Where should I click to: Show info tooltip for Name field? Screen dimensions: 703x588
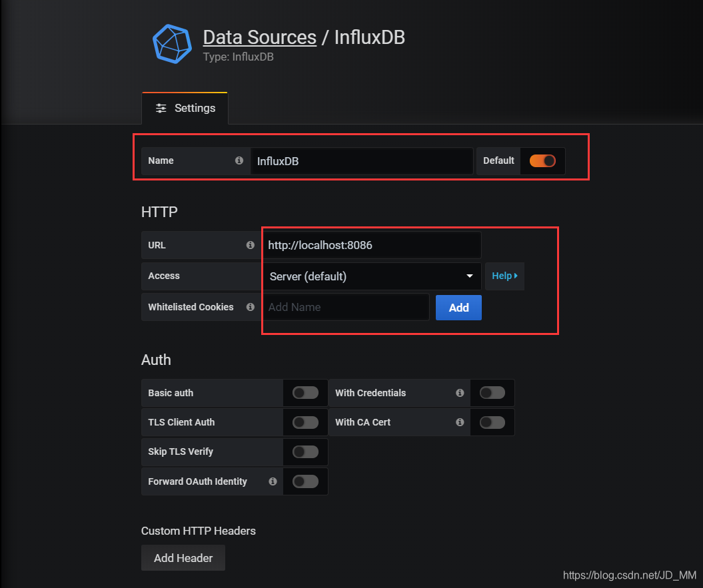239,160
